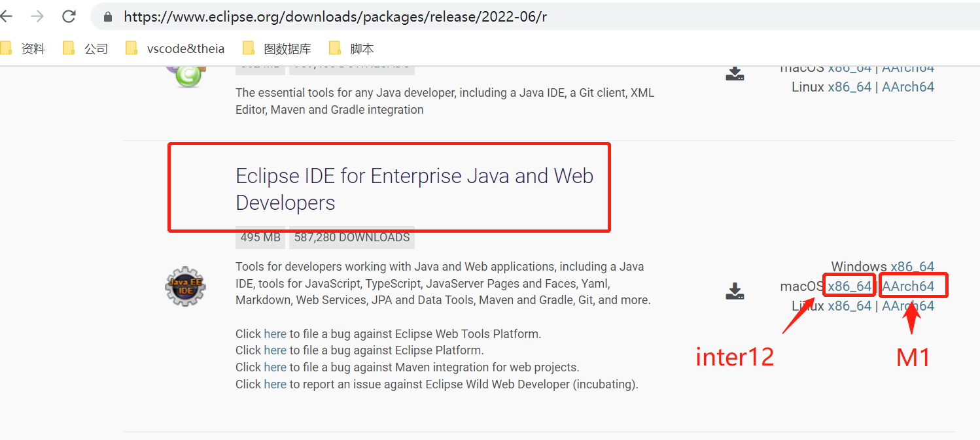Click 'here' to report Wild Web Developer issue
This screenshot has height=440, width=980.
pos(275,384)
